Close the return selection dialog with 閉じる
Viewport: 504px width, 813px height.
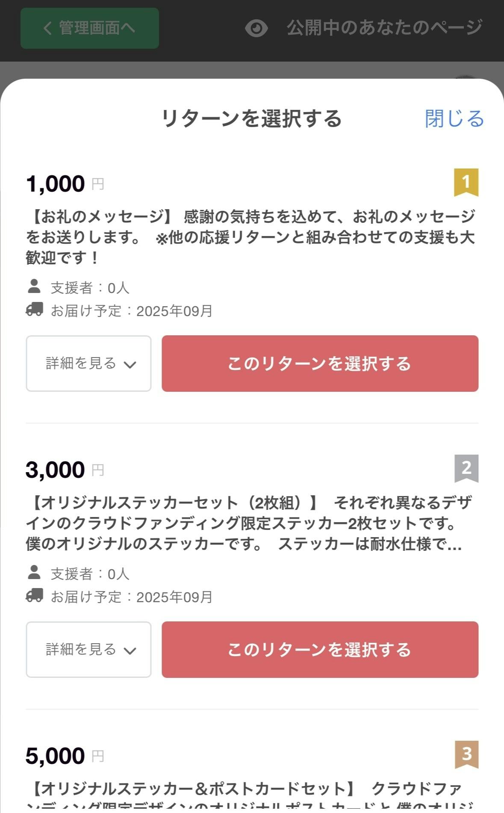[x=454, y=118]
